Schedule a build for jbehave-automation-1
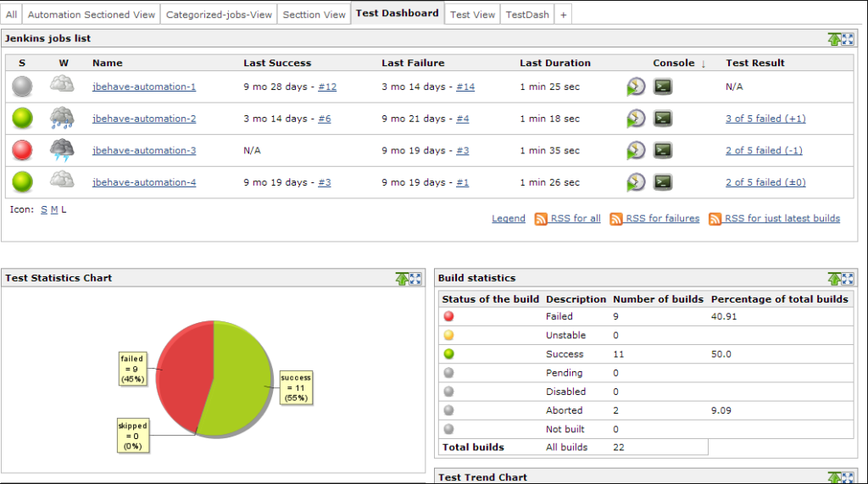This screenshot has height=484, width=868. [x=636, y=86]
